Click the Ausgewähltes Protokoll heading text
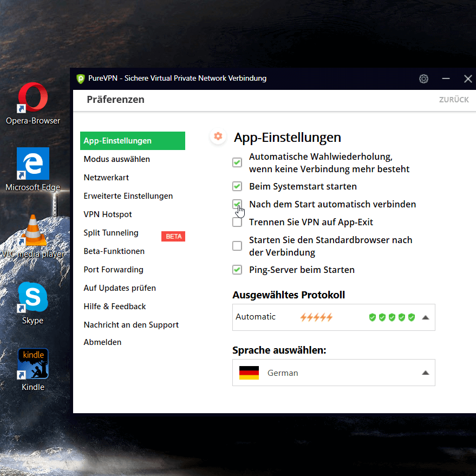This screenshot has height=476, width=476. pyautogui.click(x=289, y=295)
